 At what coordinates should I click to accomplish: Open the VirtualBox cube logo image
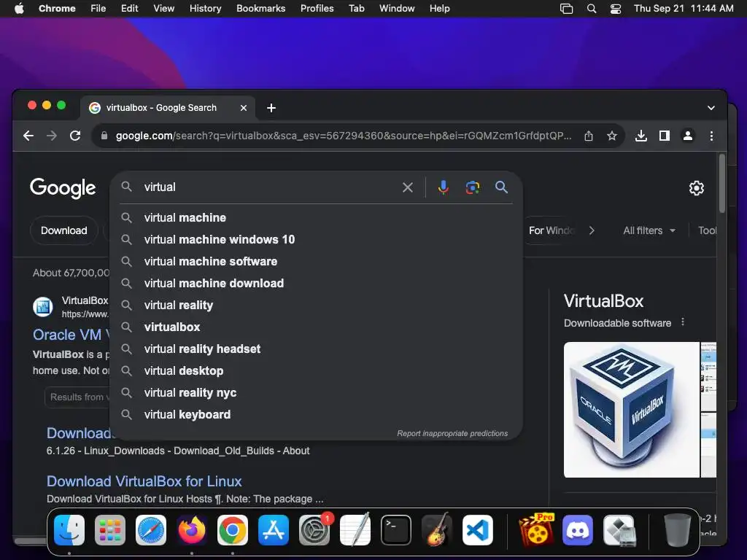(631, 410)
